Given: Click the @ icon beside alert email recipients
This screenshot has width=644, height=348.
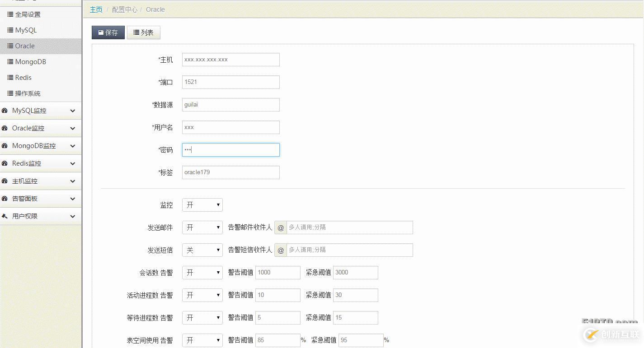Looking at the screenshot, I should pos(280,227).
